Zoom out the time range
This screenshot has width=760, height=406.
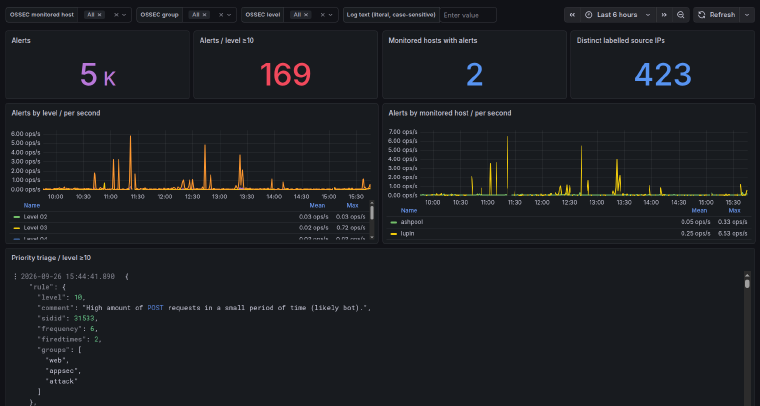[681, 15]
